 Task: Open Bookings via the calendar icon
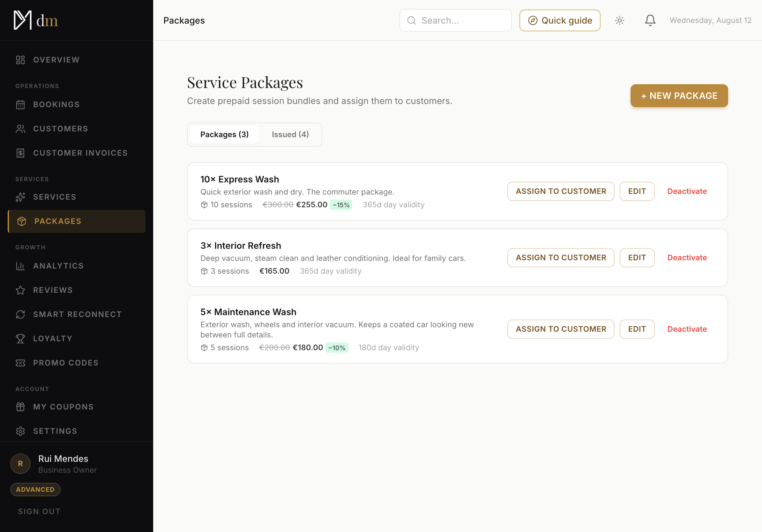click(x=20, y=105)
